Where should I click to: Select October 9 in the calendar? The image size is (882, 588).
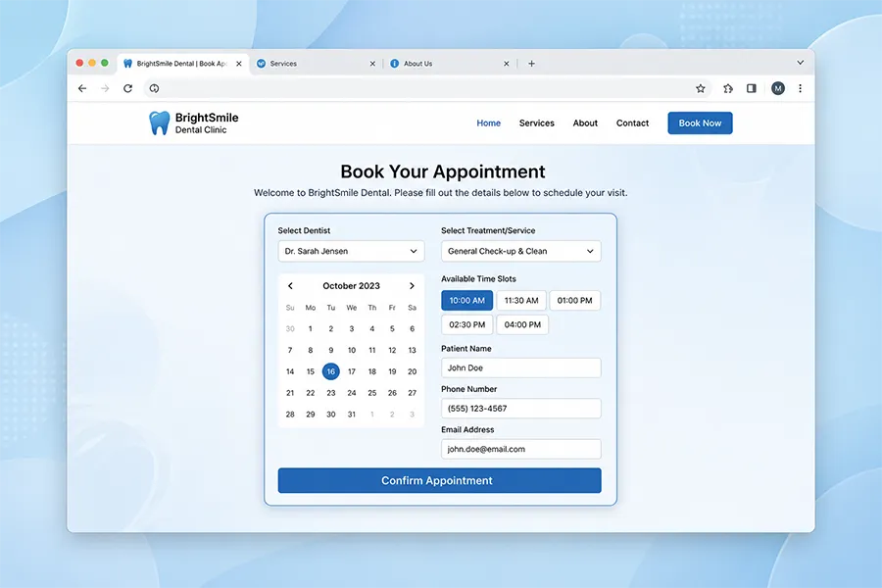coord(331,350)
